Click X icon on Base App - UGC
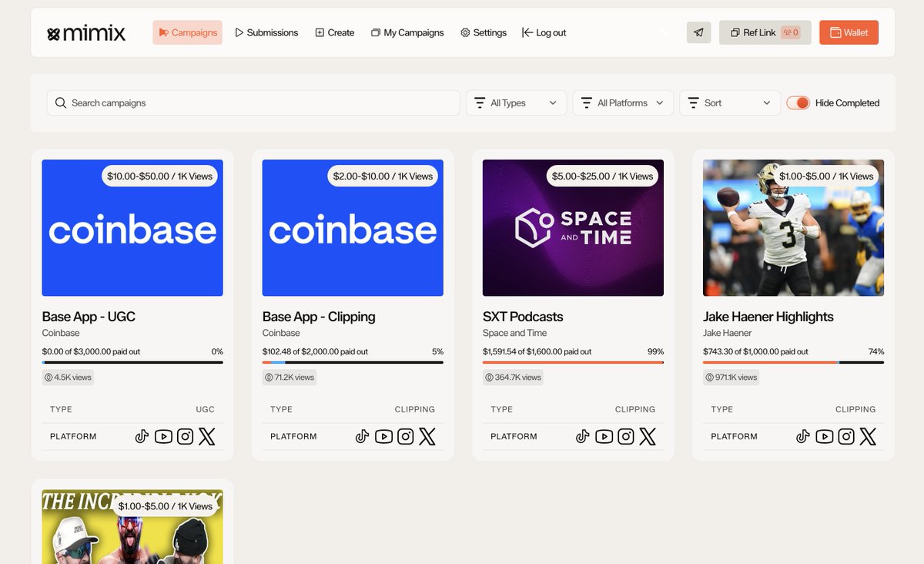Viewport: 924px width, 564px height. (206, 437)
